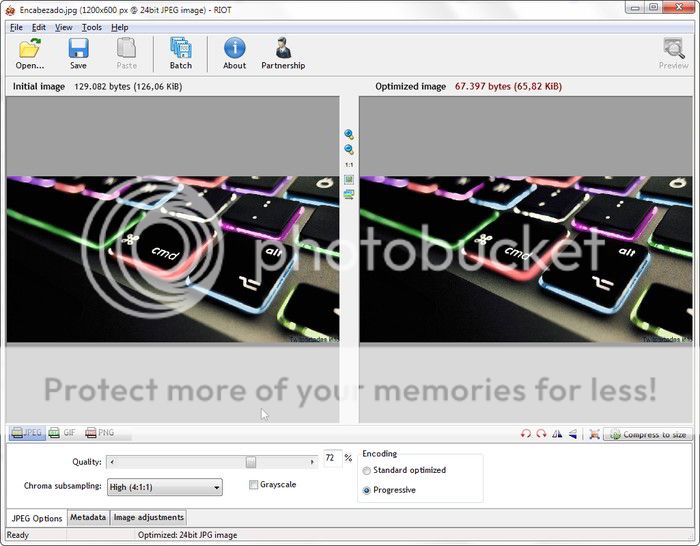Screen dimensions: 700x546
Task: Open the File menu
Action: coord(16,27)
